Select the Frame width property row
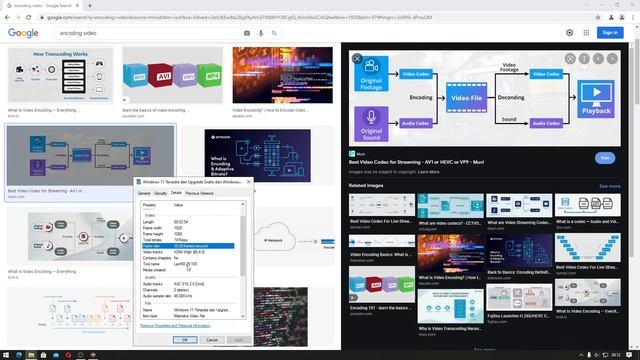 (188, 228)
